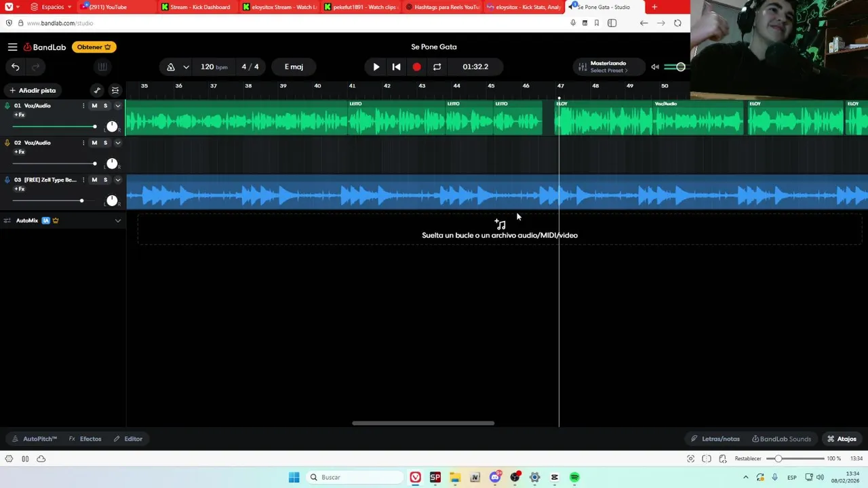Return playhead to start

click(397, 66)
